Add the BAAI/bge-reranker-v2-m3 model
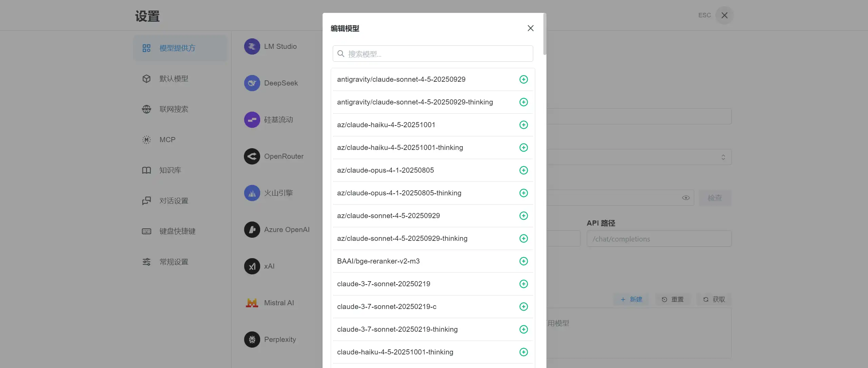 (x=523, y=261)
